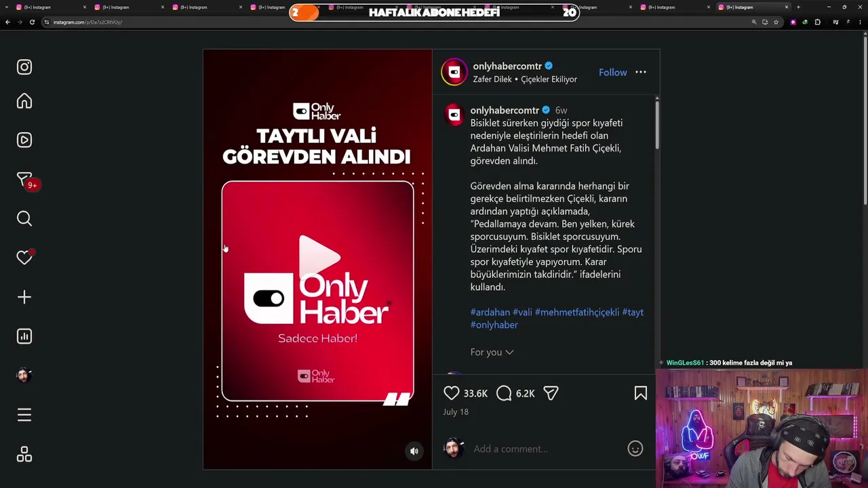
Task: Create a new post with plus icon
Action: [24, 297]
